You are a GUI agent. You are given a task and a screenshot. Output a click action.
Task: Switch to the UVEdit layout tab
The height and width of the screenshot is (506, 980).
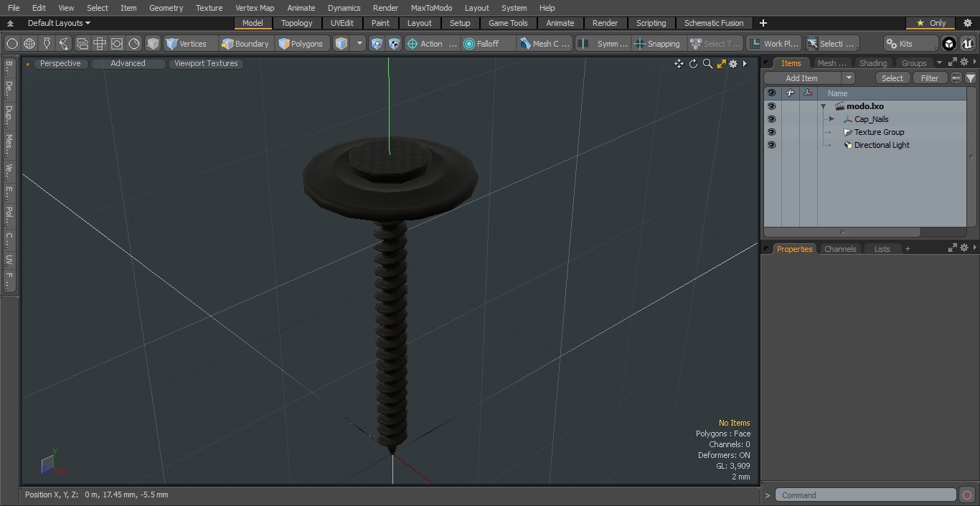(x=342, y=23)
